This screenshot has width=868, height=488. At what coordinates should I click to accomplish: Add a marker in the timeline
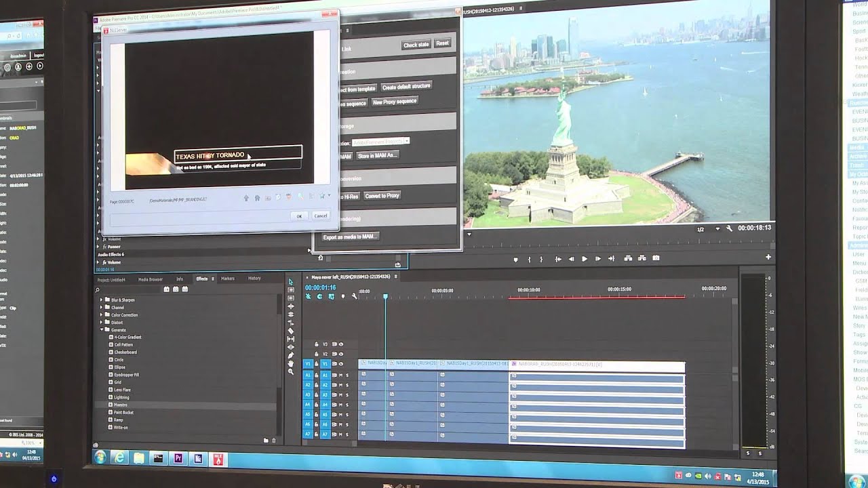[x=343, y=296]
